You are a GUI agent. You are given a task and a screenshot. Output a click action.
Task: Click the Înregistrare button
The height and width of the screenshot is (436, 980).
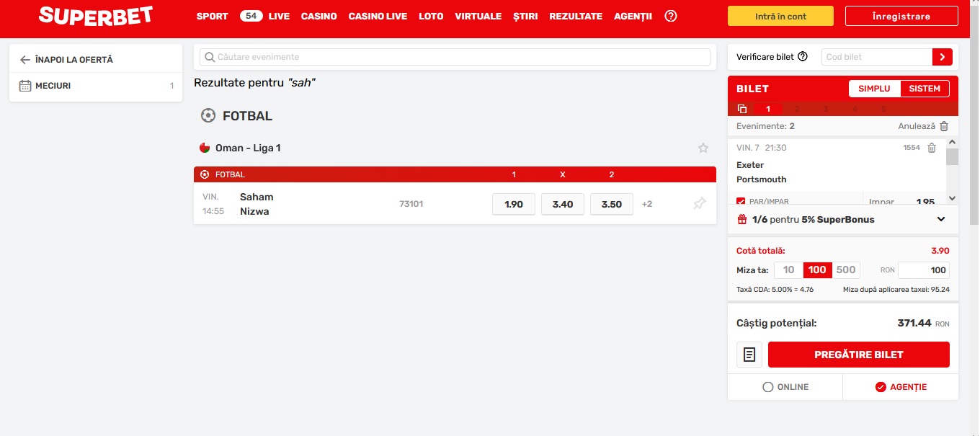tap(901, 16)
